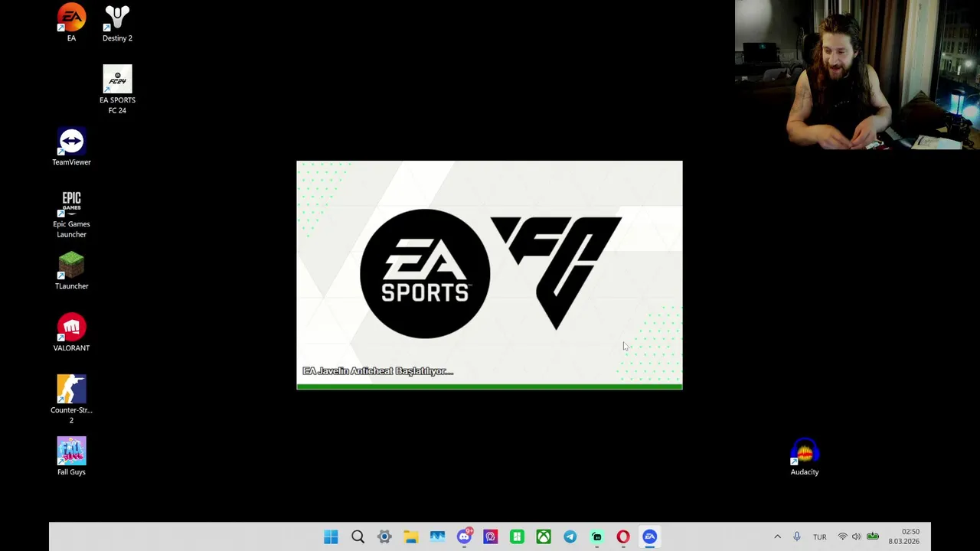The height and width of the screenshot is (551, 980).
Task: Open the Wi-Fi network tray icon
Action: [842, 536]
